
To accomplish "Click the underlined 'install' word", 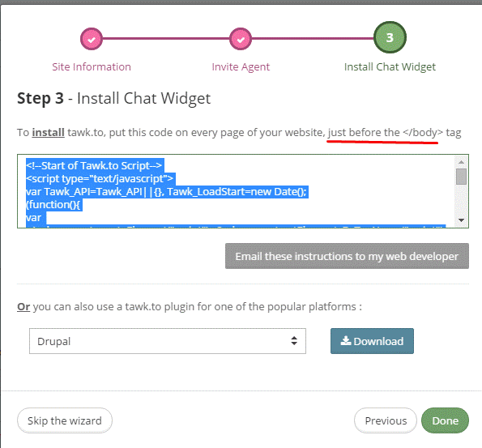I will pos(49,133).
